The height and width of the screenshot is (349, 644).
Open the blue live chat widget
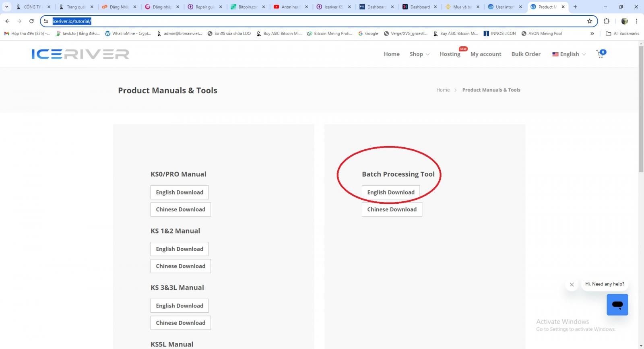coord(617,305)
